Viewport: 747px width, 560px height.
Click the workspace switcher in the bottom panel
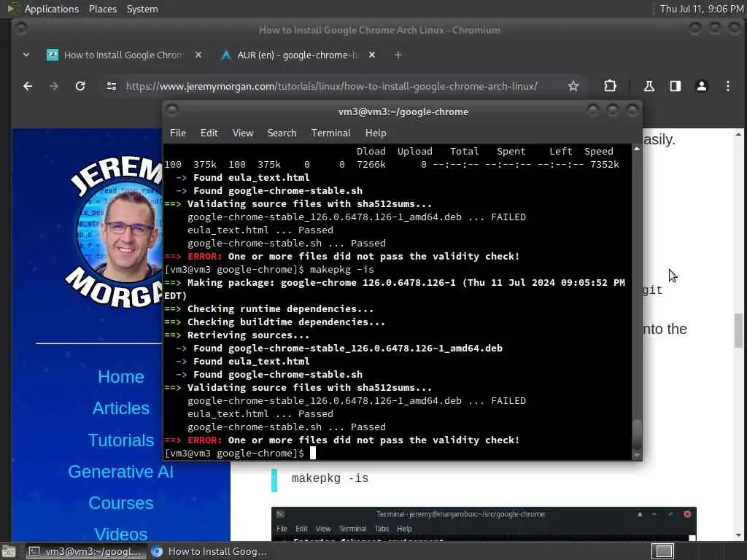pos(662,551)
